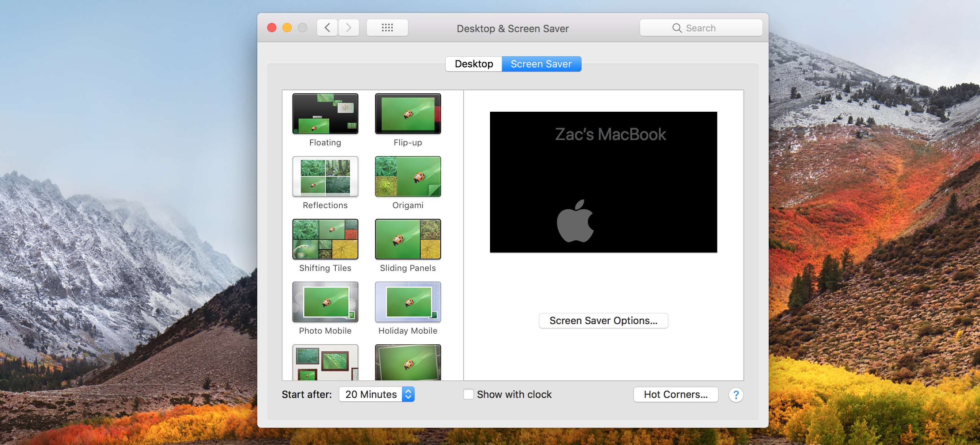Open Screen Saver Options

tap(603, 321)
